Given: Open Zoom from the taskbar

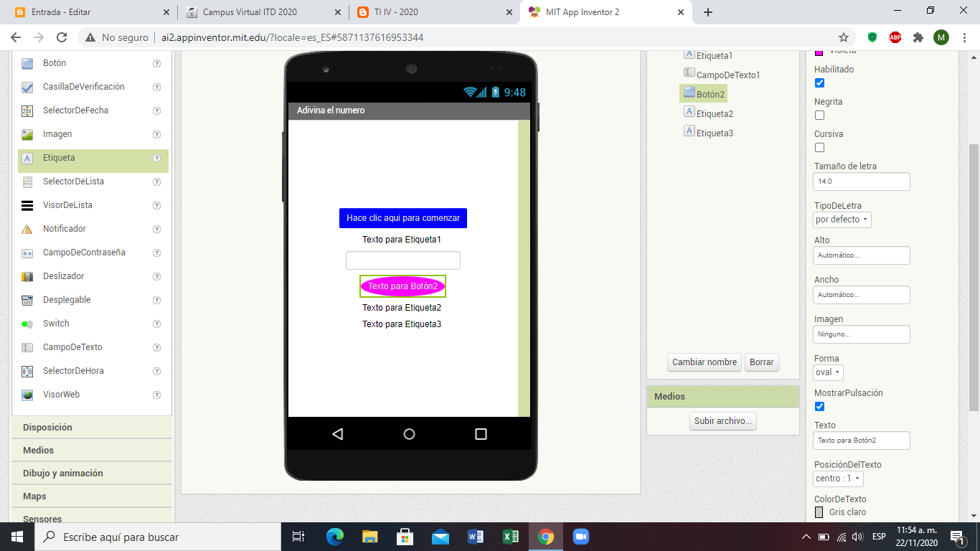Looking at the screenshot, I should click(580, 537).
